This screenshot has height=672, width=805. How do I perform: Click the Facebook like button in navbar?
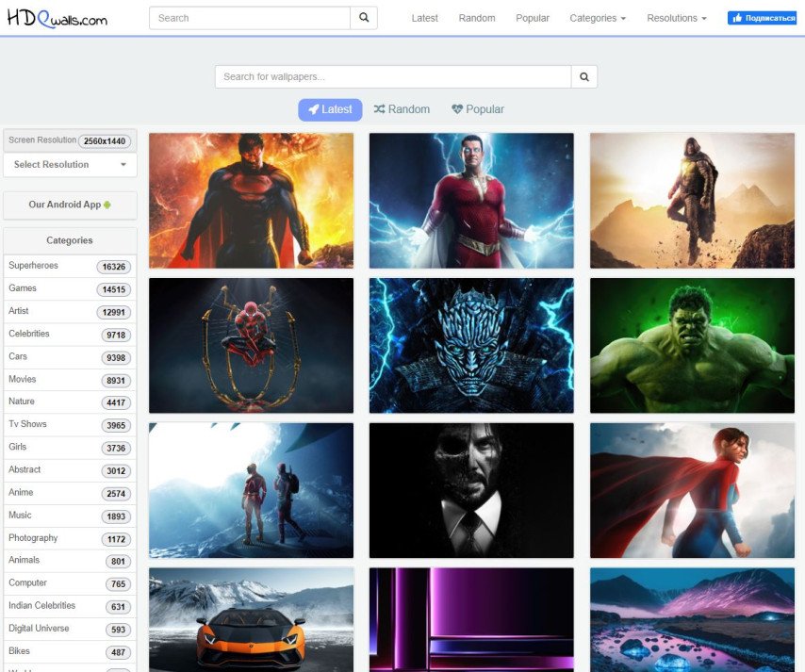pos(762,18)
